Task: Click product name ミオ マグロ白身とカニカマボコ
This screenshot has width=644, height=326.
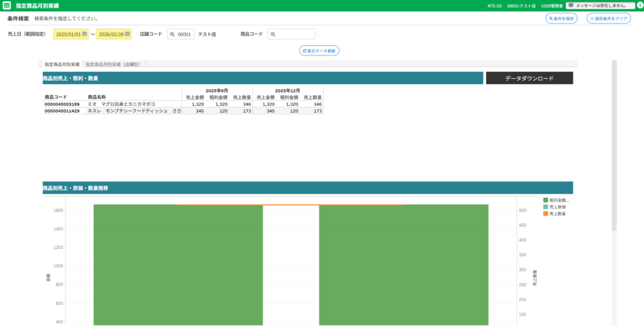Action: tap(121, 104)
